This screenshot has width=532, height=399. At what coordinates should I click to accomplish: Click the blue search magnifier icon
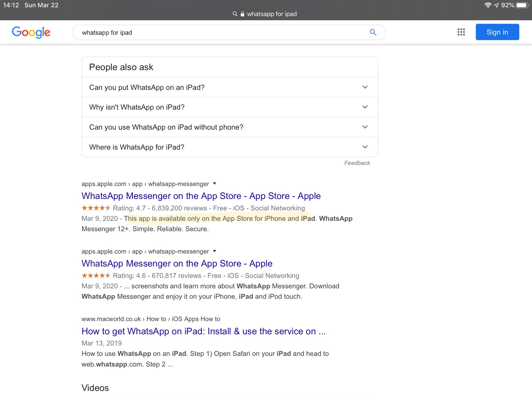point(373,32)
